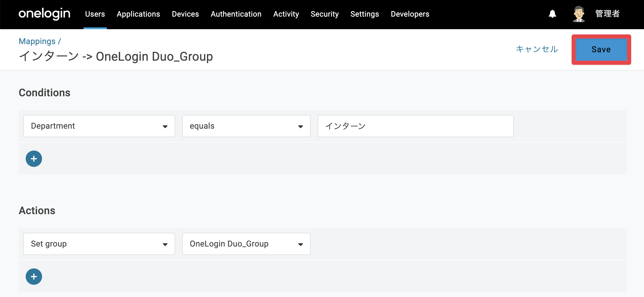This screenshot has height=297, width=644.
Task: Click the キャンセル link
Action: [x=537, y=49]
